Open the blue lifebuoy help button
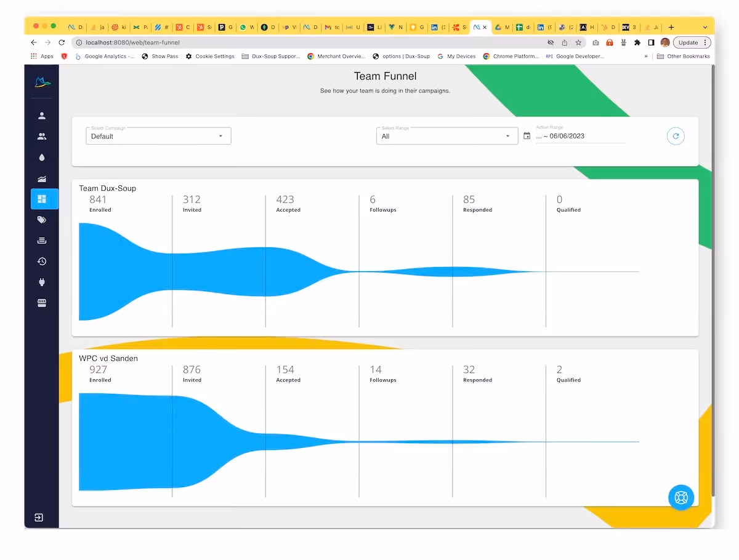Viewport: 739px width, 560px height. 681,497
